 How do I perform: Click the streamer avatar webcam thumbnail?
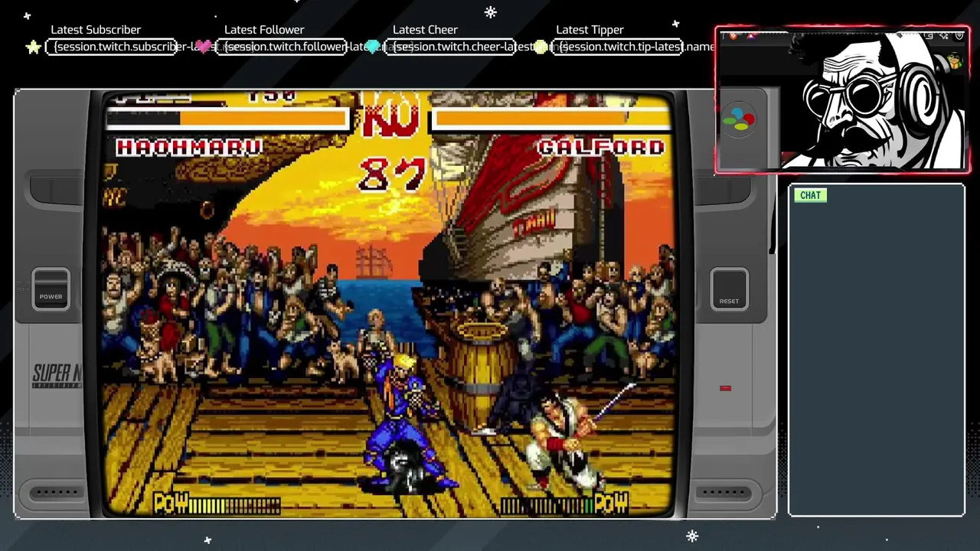coord(842,99)
